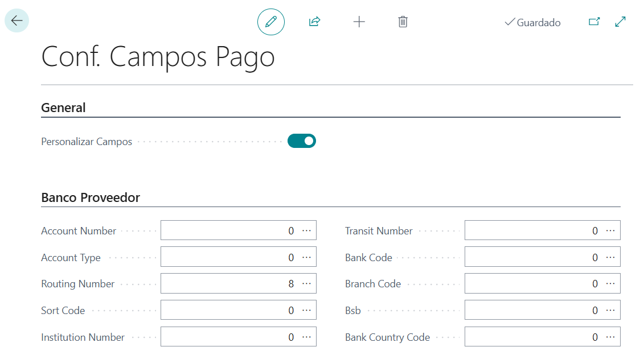Open the share icon
This screenshot has width=644, height=355.
click(x=315, y=22)
